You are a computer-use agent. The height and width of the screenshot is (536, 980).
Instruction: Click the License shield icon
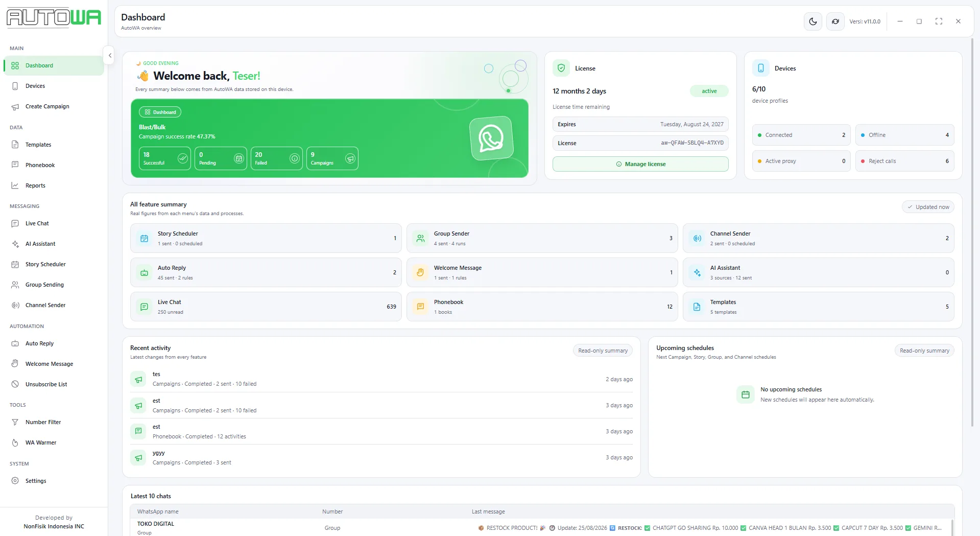(561, 68)
